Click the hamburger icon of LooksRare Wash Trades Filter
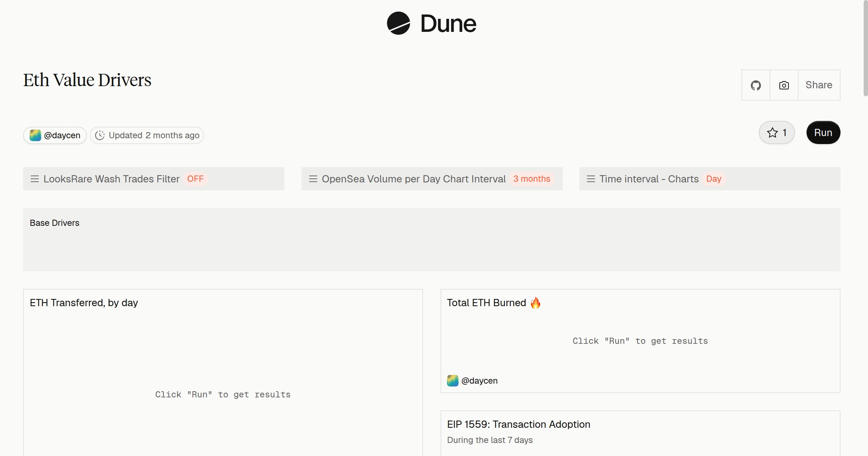 35,179
